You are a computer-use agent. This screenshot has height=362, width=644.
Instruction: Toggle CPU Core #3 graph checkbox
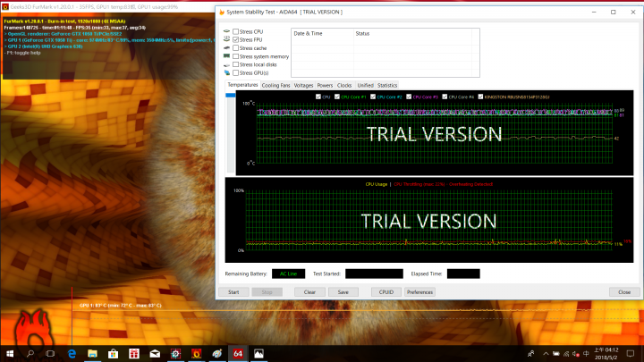pyautogui.click(x=409, y=97)
